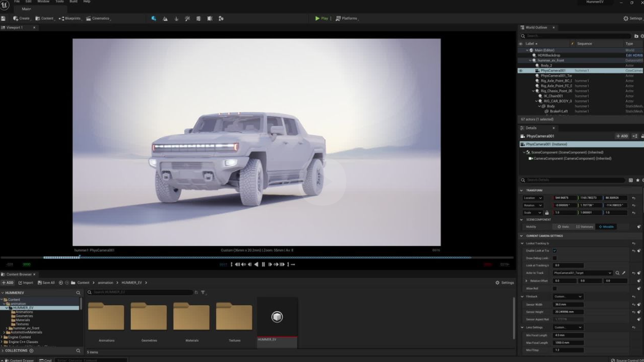The image size is (644, 362).
Task: Toggle the Enable Look at Tracking checkbox
Action: click(555, 251)
